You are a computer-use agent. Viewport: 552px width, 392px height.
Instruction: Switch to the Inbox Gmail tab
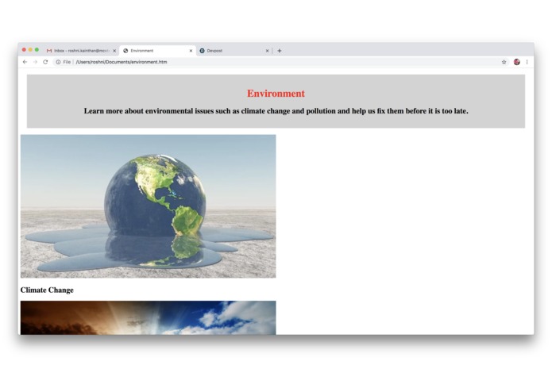pyautogui.click(x=81, y=51)
